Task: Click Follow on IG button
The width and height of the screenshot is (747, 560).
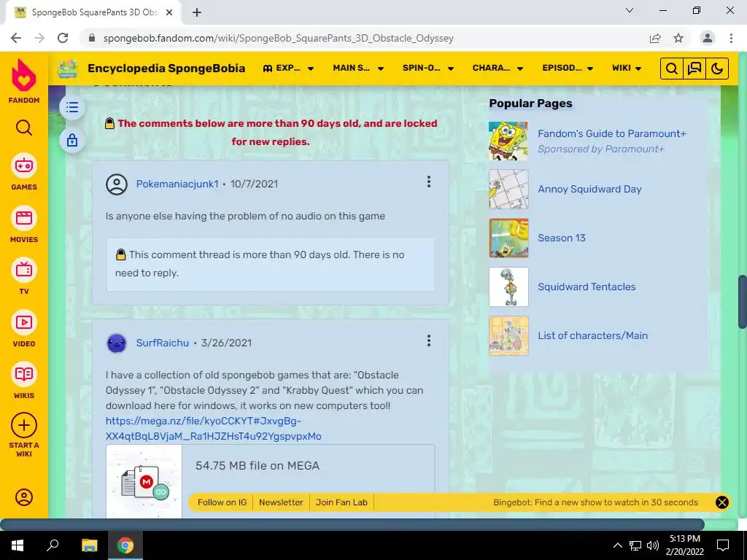Action: [x=222, y=502]
